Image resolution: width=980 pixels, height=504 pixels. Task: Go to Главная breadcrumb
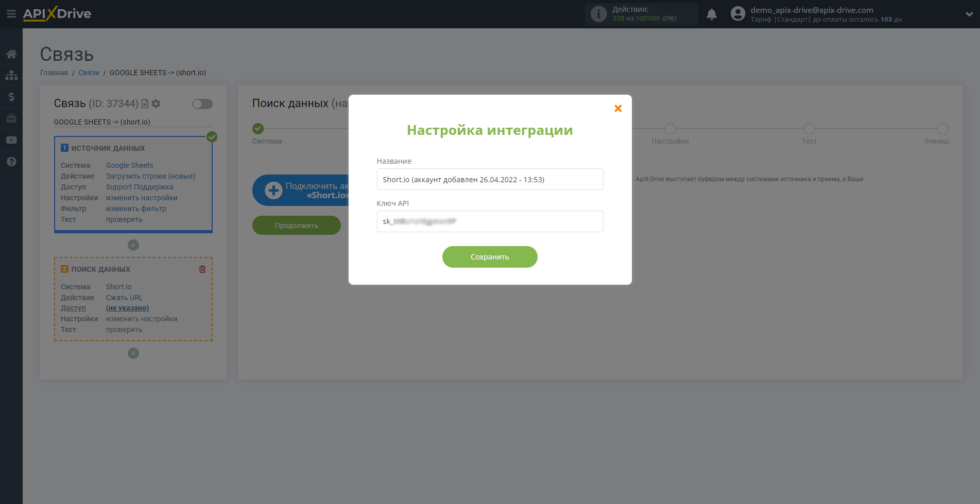54,73
